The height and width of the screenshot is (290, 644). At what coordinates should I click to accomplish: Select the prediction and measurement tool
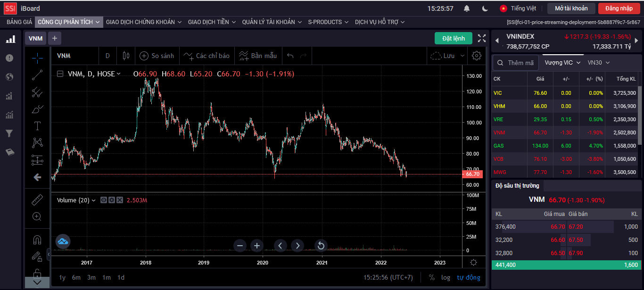(x=37, y=160)
